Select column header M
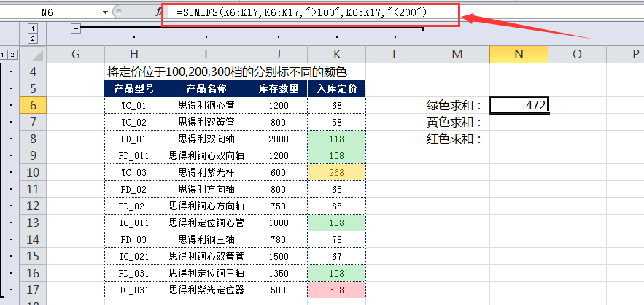The image size is (644, 305). pos(457,54)
